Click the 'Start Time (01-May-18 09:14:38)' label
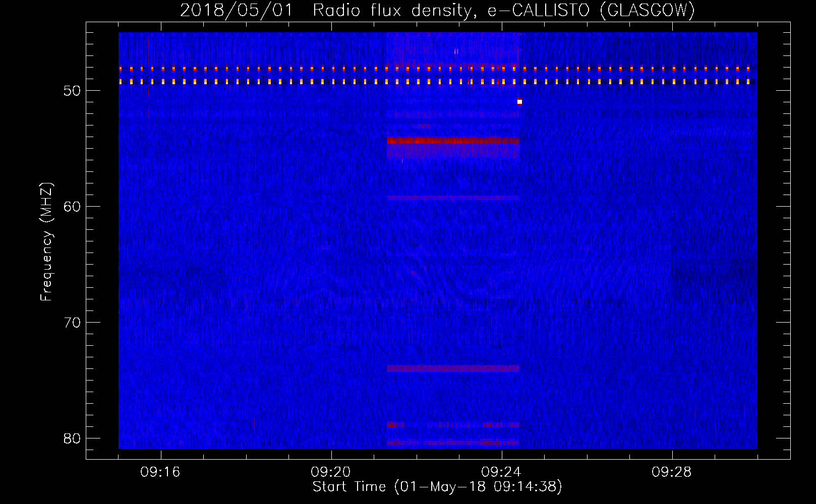Image resolution: width=816 pixels, height=504 pixels. click(437, 487)
